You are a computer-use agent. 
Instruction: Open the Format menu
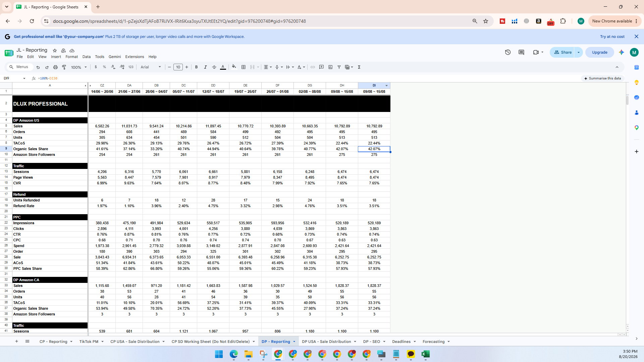[72, 57]
